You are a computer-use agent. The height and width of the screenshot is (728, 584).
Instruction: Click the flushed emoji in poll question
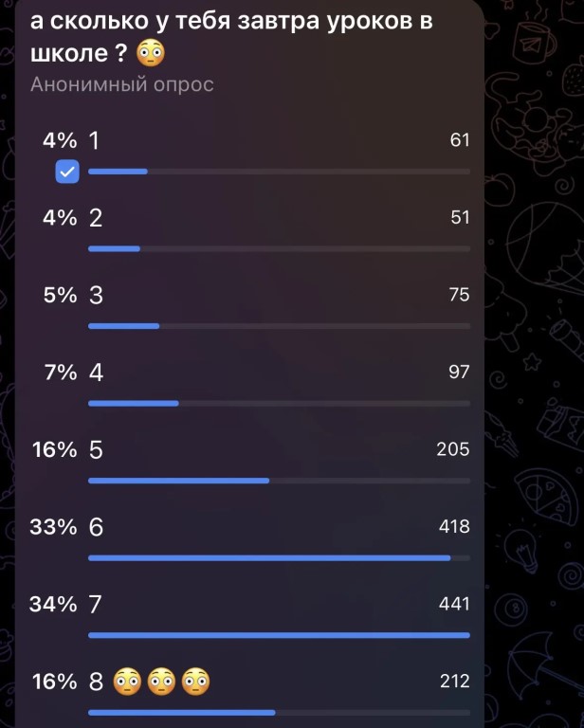(151, 53)
